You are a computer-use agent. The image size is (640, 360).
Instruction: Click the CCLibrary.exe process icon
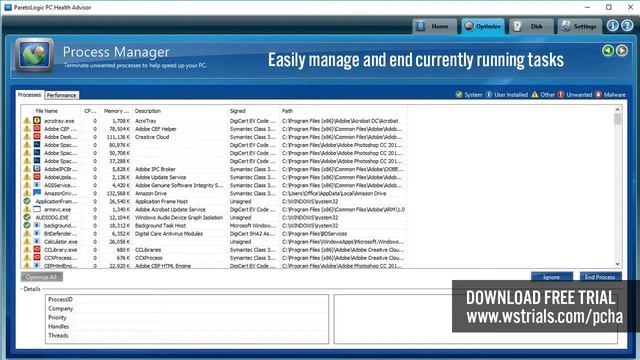(x=37, y=249)
